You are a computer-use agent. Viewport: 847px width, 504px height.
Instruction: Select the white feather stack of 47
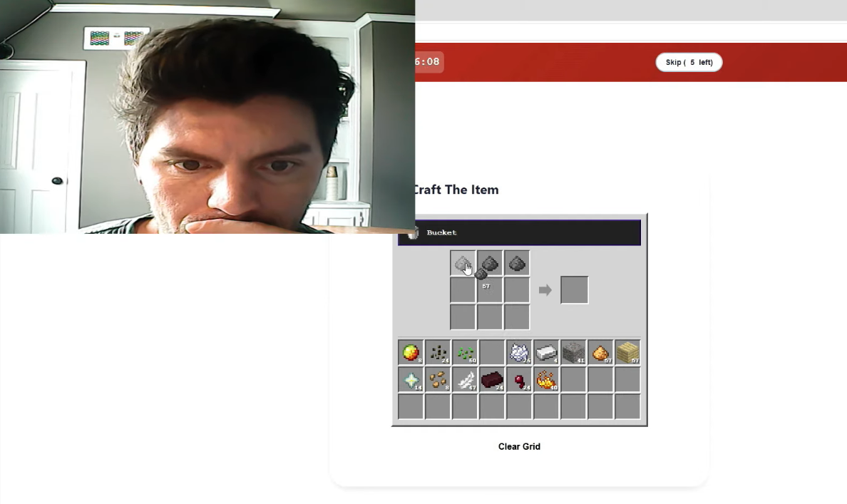coord(465,380)
